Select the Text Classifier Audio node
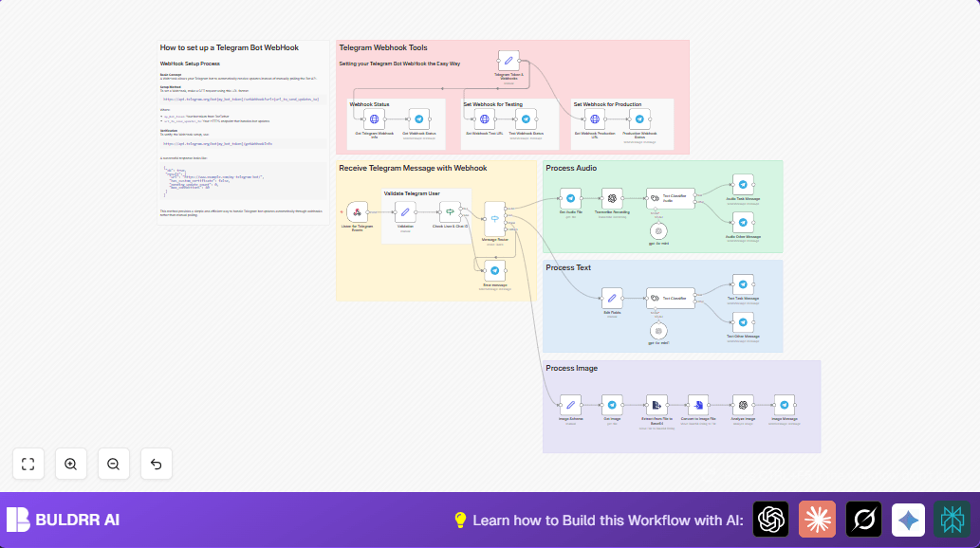Screen dimensions: 980x548 670,198
